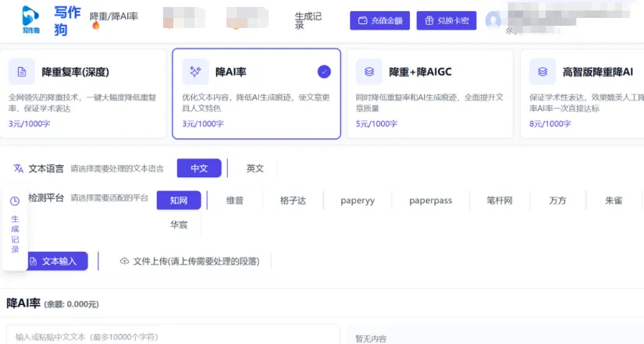
Task: Select 格子达 detection platform
Action: (x=293, y=200)
